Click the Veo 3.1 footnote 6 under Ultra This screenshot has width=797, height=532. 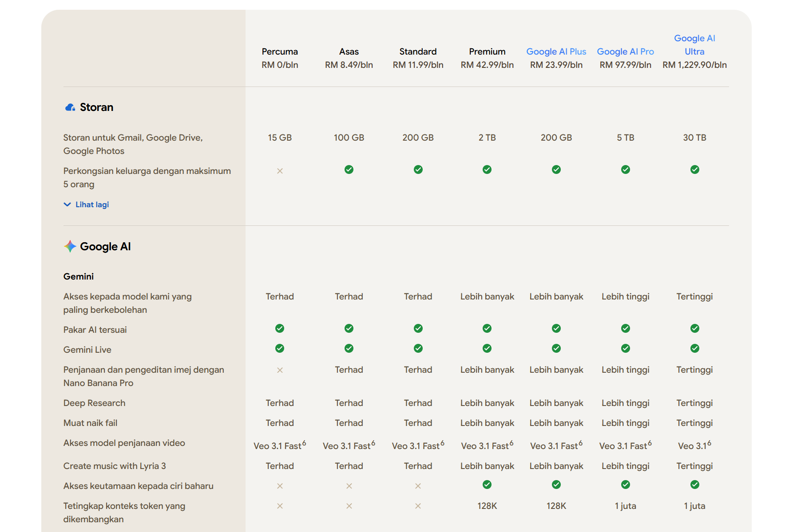coord(709,443)
